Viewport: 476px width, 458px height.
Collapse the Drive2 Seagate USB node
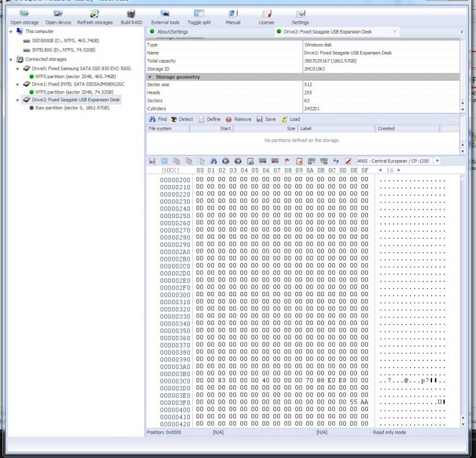click(x=18, y=100)
